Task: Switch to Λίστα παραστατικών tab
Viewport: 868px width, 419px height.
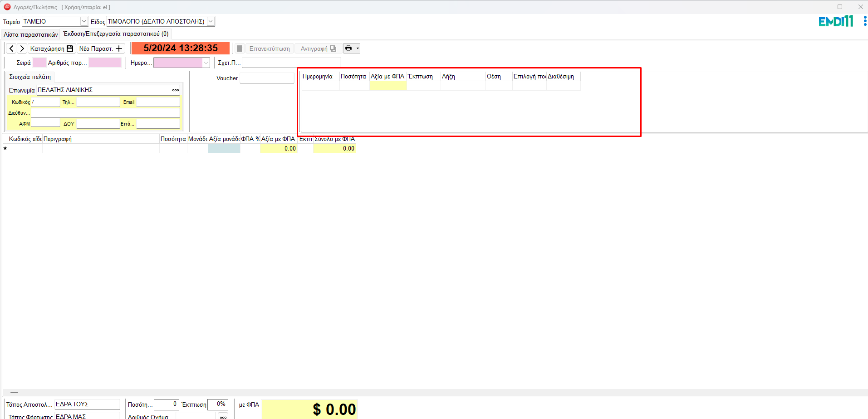Action: 31,34
